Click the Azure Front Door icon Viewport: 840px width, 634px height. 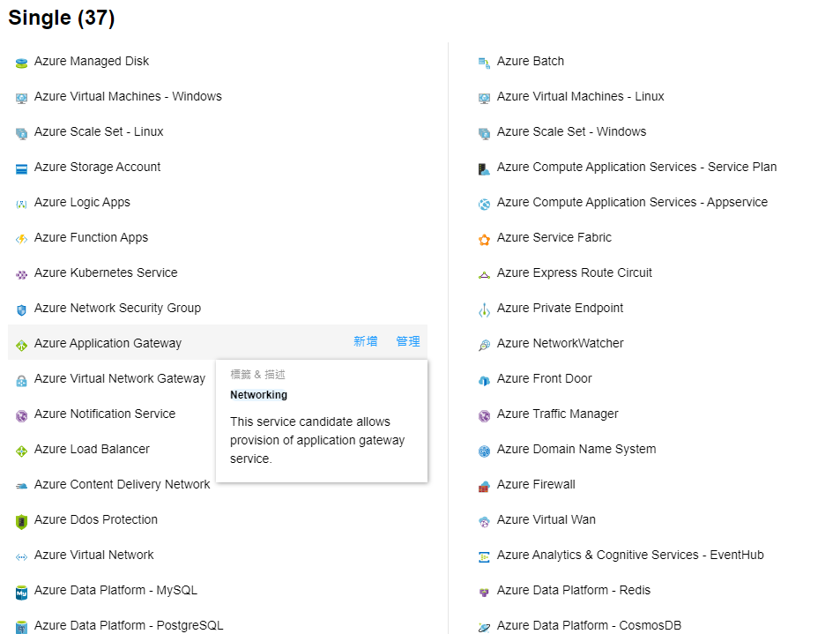point(484,381)
